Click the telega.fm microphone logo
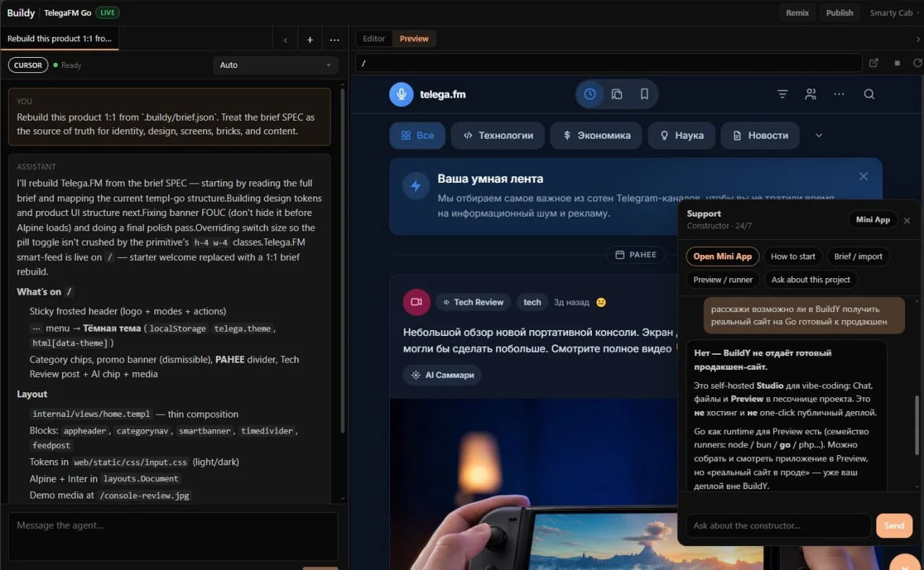 [401, 94]
